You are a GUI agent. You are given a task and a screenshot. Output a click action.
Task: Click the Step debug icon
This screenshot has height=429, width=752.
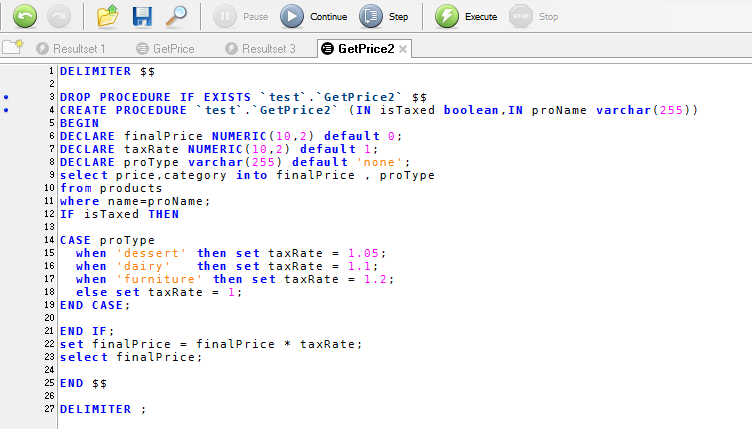click(x=371, y=16)
